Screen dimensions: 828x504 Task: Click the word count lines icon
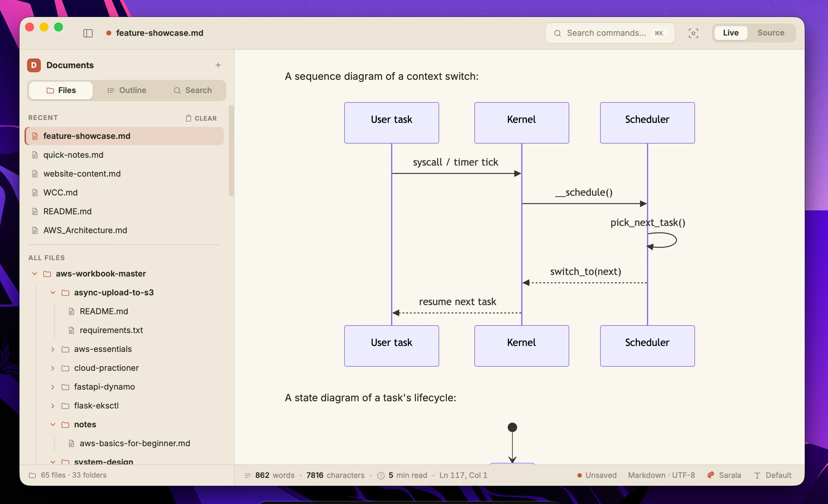(x=248, y=475)
